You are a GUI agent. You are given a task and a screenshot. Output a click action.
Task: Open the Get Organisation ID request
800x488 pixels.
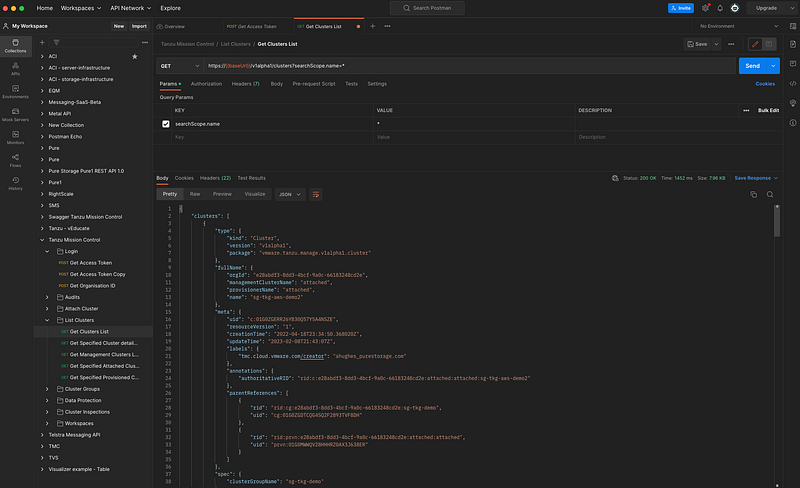(x=92, y=286)
